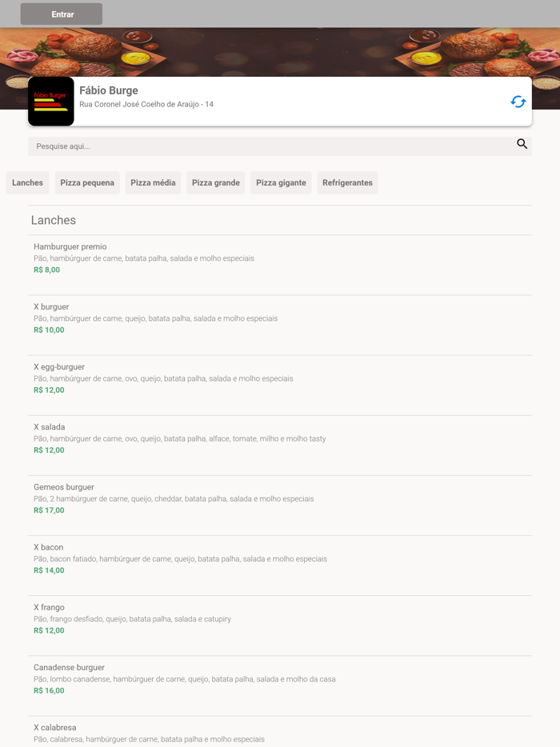Click the Lanches section heading
This screenshot has width=560, height=747.
tap(54, 220)
